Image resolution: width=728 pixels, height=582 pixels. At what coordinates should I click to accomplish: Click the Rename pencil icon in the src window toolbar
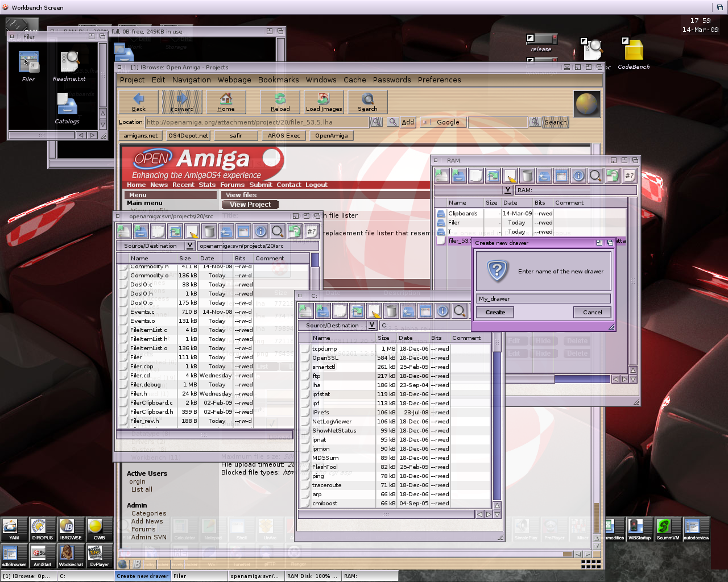click(192, 231)
